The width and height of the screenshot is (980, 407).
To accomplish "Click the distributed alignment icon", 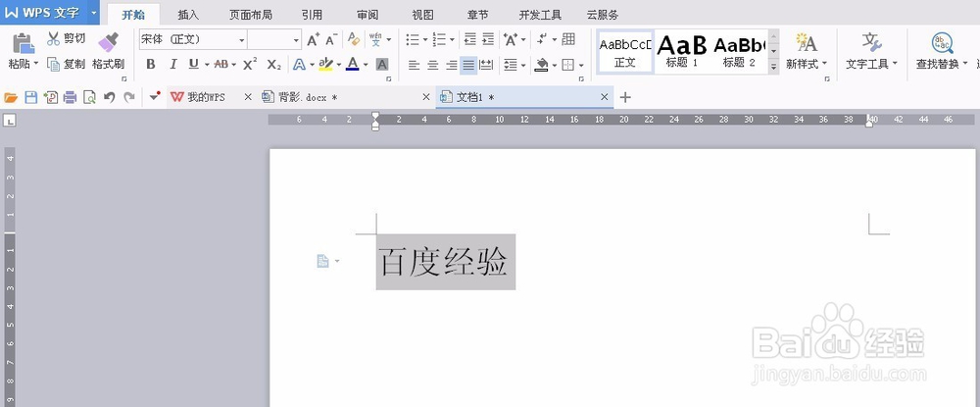I will [486, 65].
